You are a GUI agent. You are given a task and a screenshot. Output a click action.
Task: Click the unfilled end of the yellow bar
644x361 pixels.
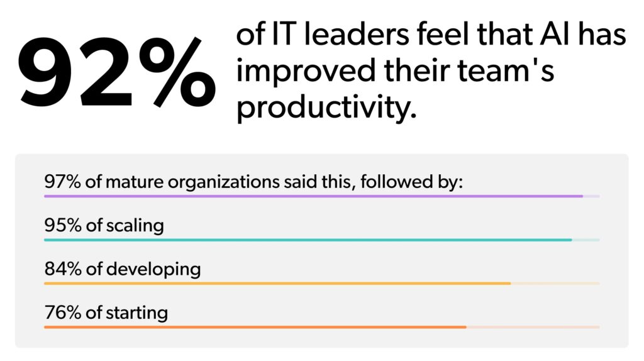click(x=555, y=284)
